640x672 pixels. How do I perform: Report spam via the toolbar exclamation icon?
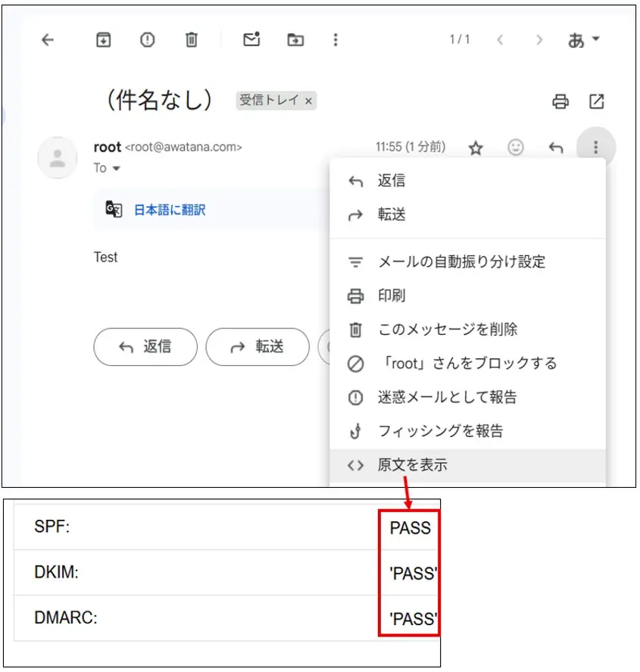[x=148, y=40]
